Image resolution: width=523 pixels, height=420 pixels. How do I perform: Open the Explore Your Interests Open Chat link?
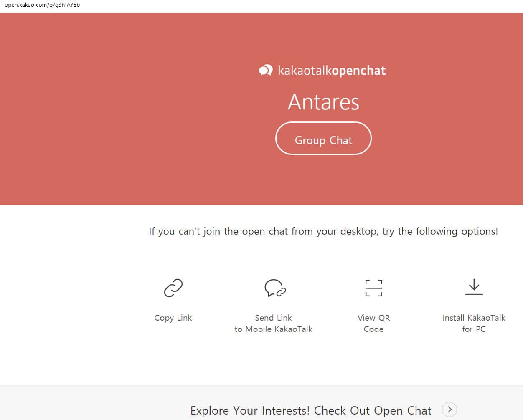coord(311,410)
